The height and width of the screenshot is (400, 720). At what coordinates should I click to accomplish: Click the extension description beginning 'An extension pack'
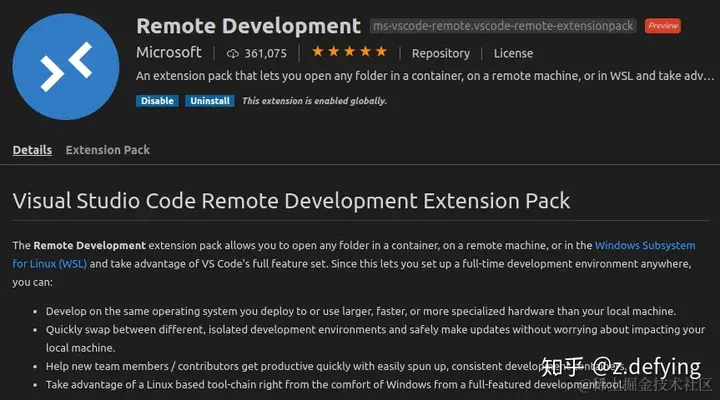click(x=425, y=76)
